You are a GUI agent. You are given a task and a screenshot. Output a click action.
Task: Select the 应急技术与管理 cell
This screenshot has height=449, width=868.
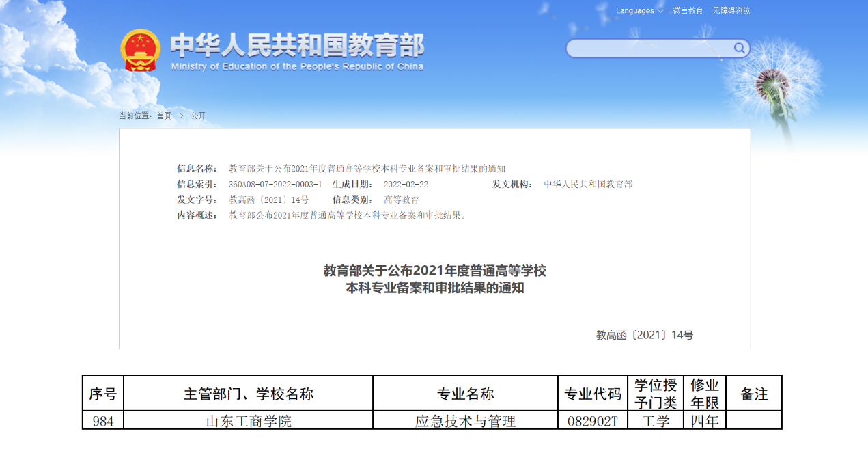(x=465, y=420)
